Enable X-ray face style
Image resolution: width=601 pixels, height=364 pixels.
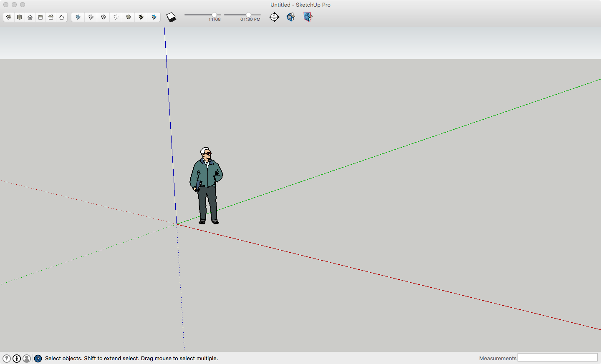tap(78, 17)
